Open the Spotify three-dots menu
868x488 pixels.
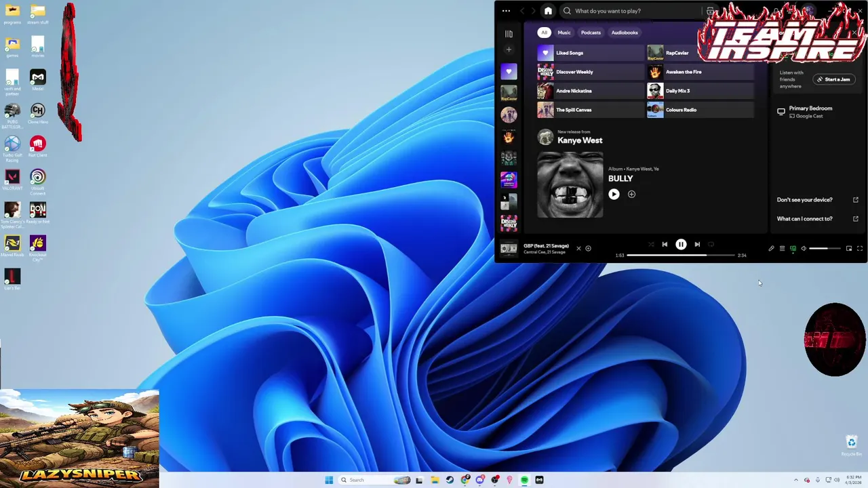(506, 11)
